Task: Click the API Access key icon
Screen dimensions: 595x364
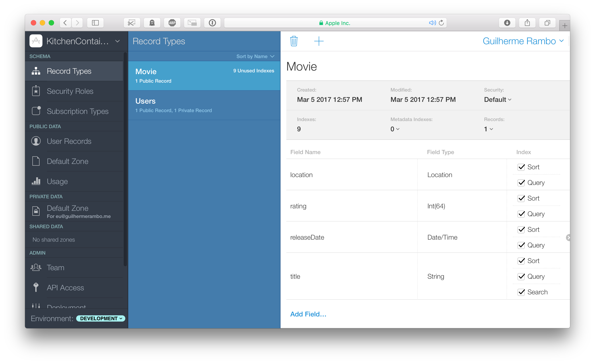Action: [x=36, y=287]
